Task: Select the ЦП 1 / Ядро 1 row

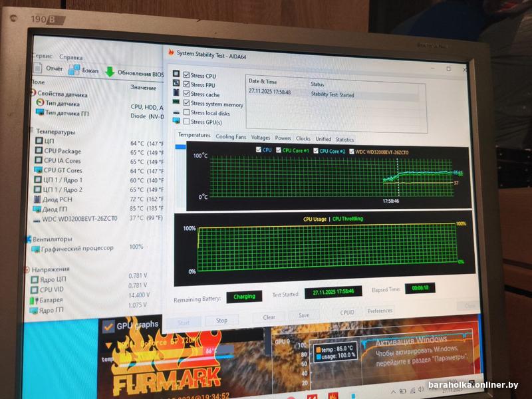Action: pyautogui.click(x=98, y=180)
